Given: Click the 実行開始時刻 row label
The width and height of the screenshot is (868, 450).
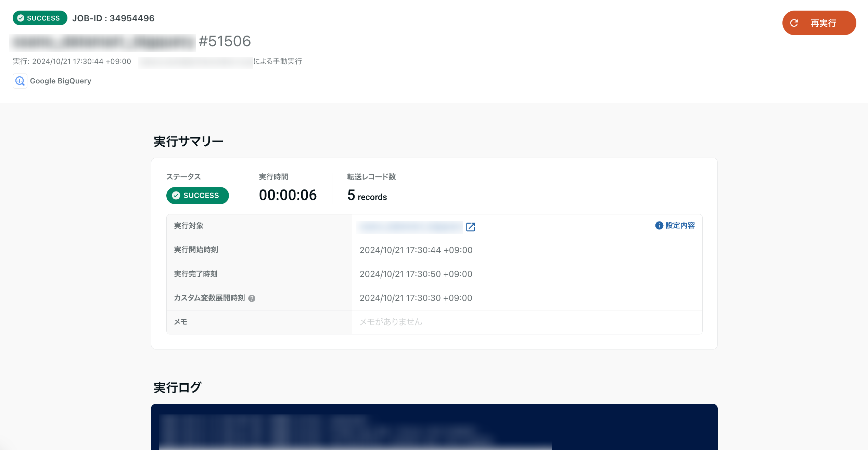Looking at the screenshot, I should point(196,250).
